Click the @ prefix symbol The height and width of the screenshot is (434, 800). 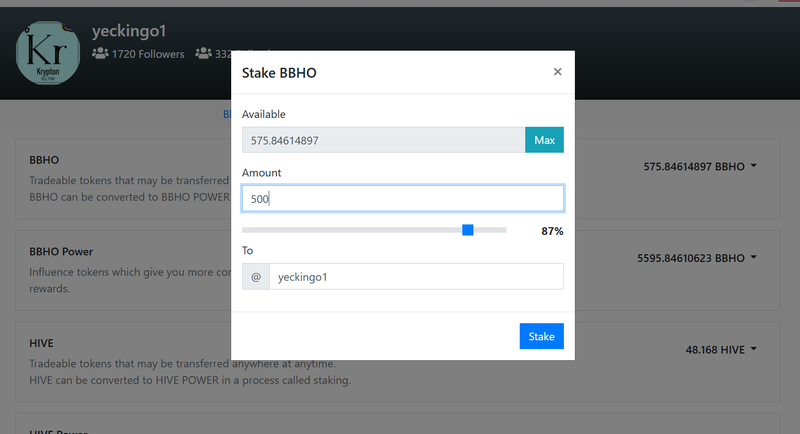[x=256, y=276]
